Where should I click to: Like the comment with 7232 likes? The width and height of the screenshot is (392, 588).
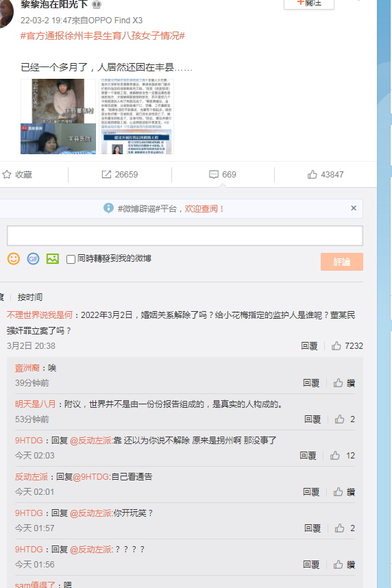(x=336, y=346)
